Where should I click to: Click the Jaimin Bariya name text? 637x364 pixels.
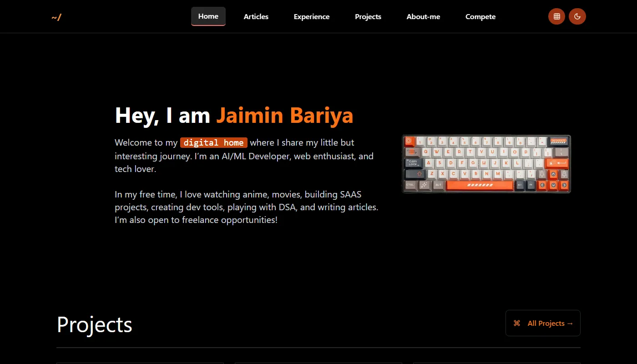point(285,115)
